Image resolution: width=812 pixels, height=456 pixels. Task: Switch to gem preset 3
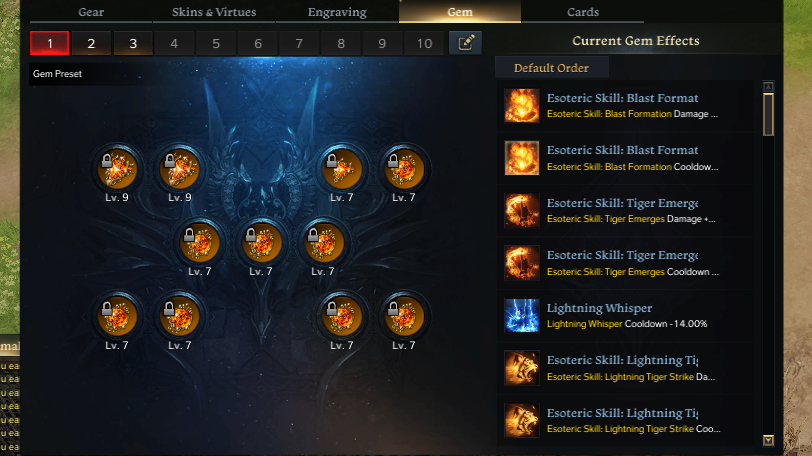point(133,43)
